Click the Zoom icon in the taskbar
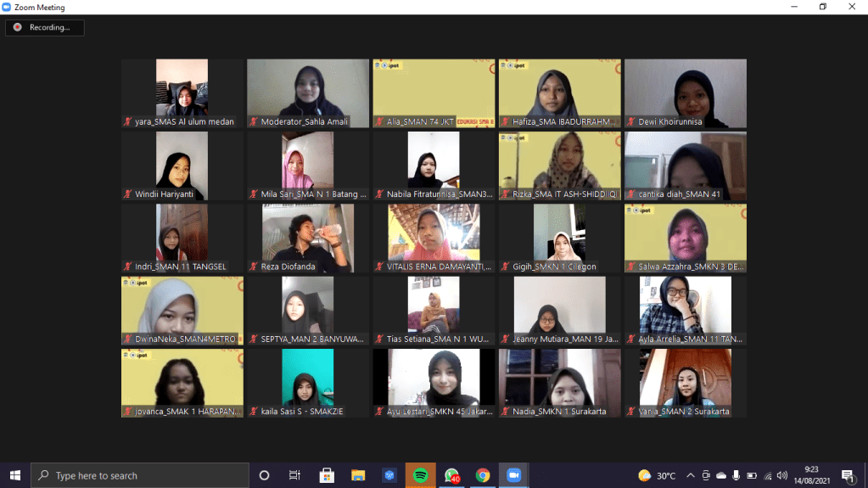868x488 pixels. click(513, 475)
